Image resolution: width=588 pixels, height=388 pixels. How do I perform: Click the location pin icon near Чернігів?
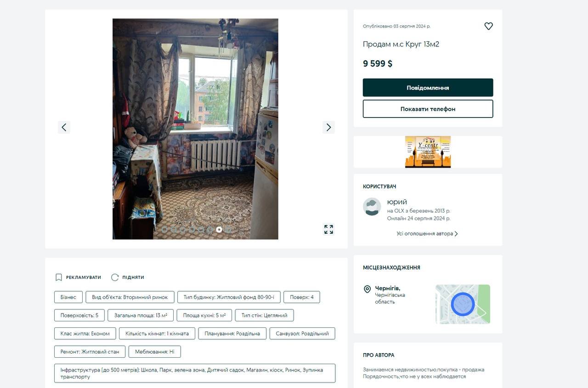tap(367, 289)
